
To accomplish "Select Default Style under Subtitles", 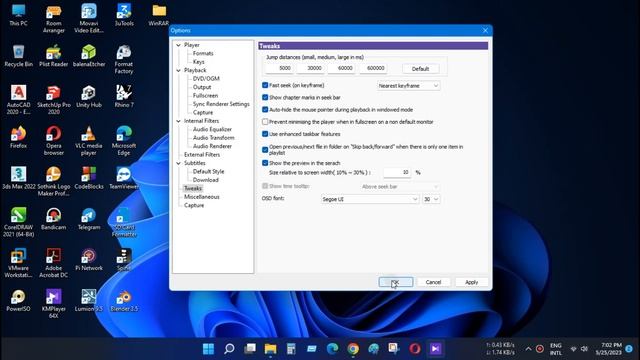I will click(x=208, y=171).
